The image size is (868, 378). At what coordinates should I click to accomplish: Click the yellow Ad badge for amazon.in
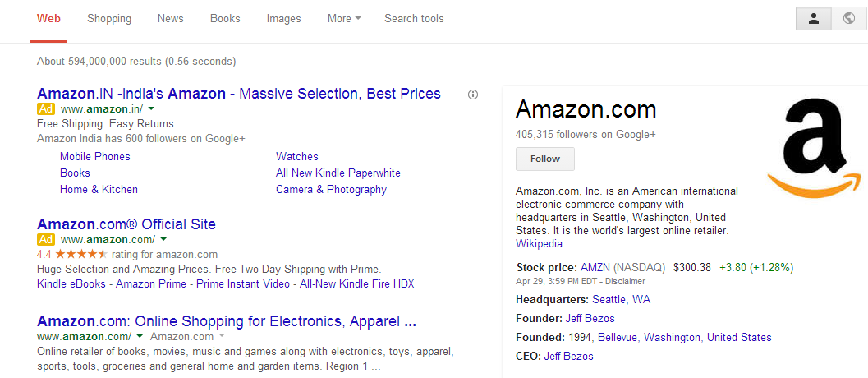coord(46,108)
